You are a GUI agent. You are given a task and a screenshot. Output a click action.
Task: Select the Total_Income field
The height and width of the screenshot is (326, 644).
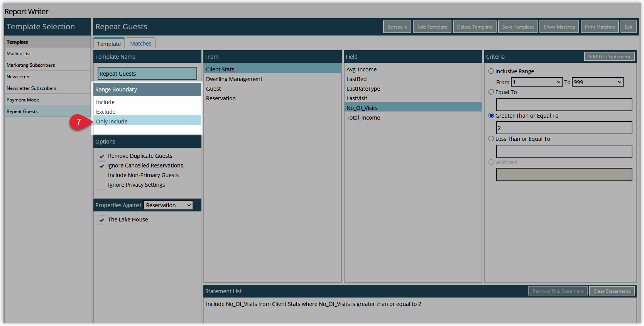(x=413, y=118)
